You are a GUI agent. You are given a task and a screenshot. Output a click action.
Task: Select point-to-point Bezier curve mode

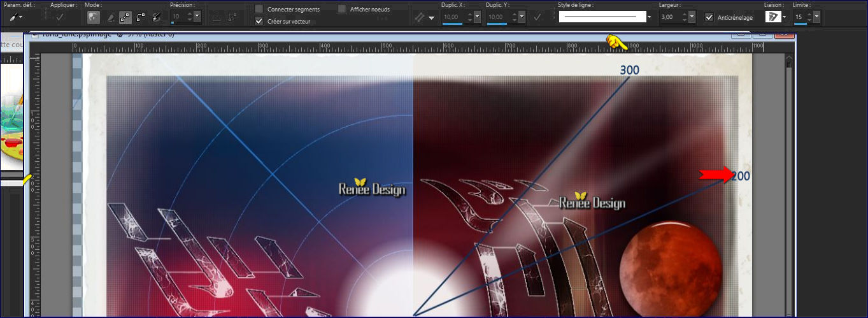[141, 17]
